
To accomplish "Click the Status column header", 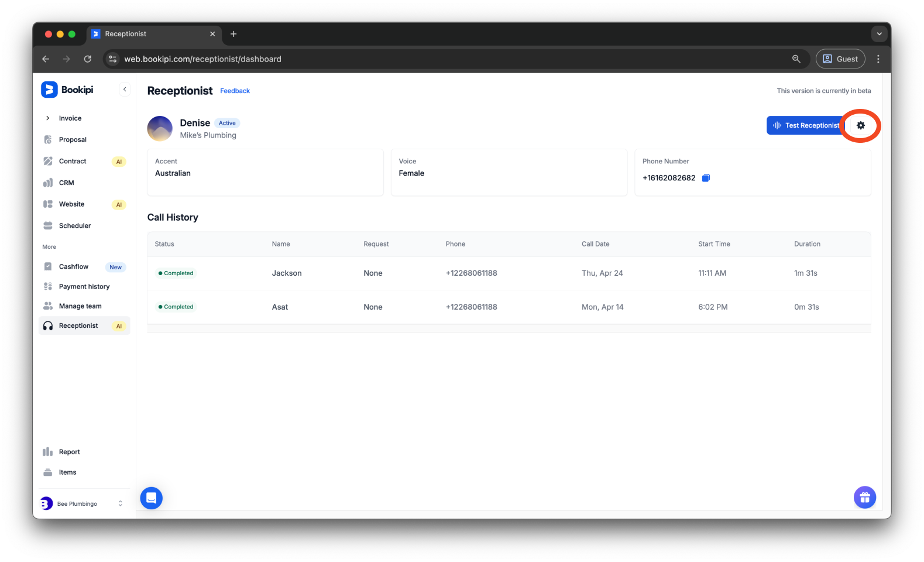I will [164, 244].
